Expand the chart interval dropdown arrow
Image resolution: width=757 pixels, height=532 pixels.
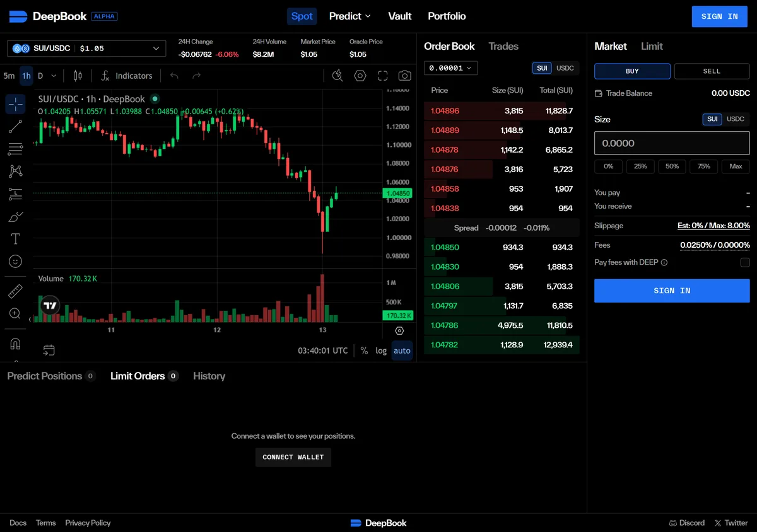click(54, 76)
